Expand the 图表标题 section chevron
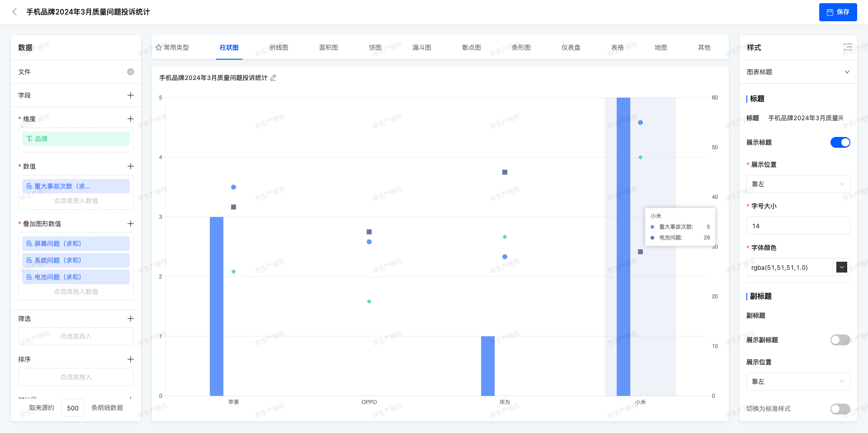The width and height of the screenshot is (868, 433). pyautogui.click(x=847, y=72)
